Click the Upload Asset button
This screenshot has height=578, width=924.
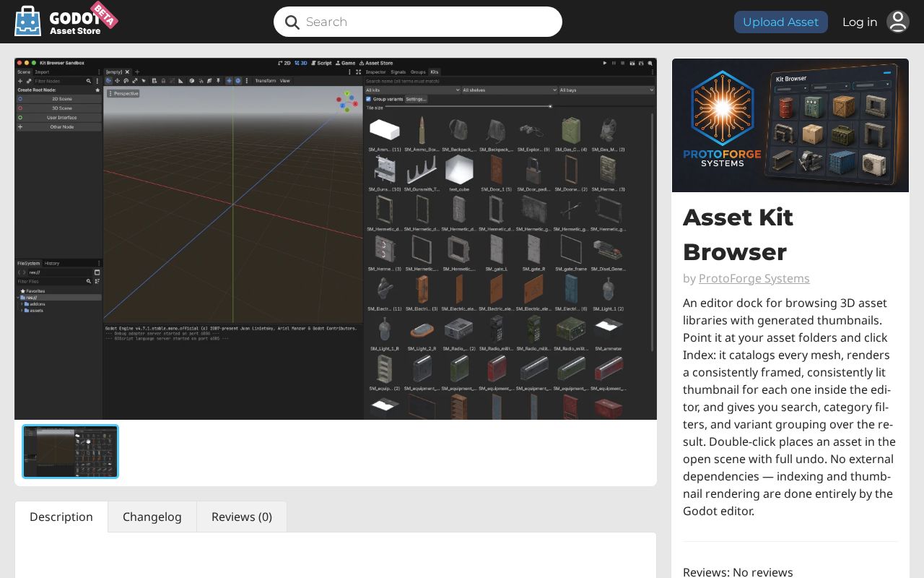[781, 22]
